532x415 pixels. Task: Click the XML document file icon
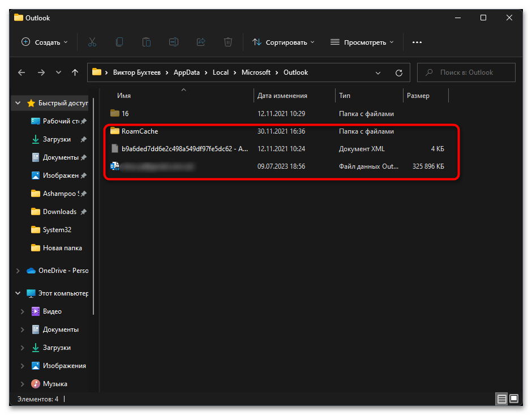click(115, 149)
